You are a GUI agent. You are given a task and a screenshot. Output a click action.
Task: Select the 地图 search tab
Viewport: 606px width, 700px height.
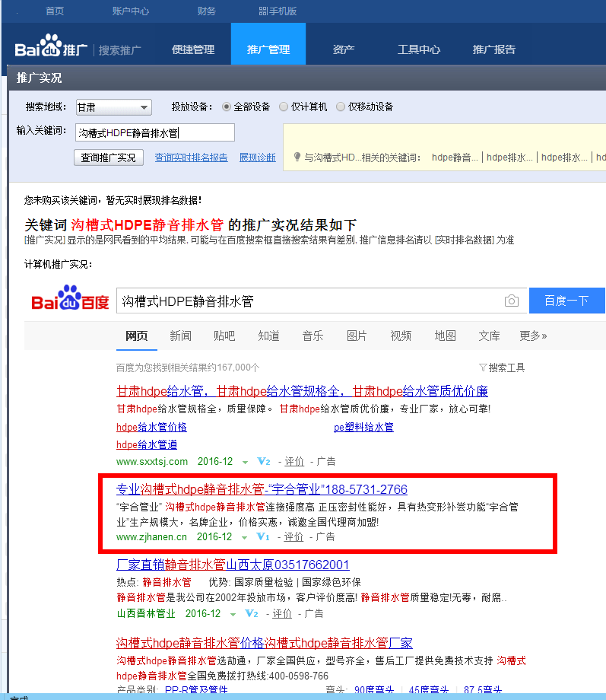(445, 336)
